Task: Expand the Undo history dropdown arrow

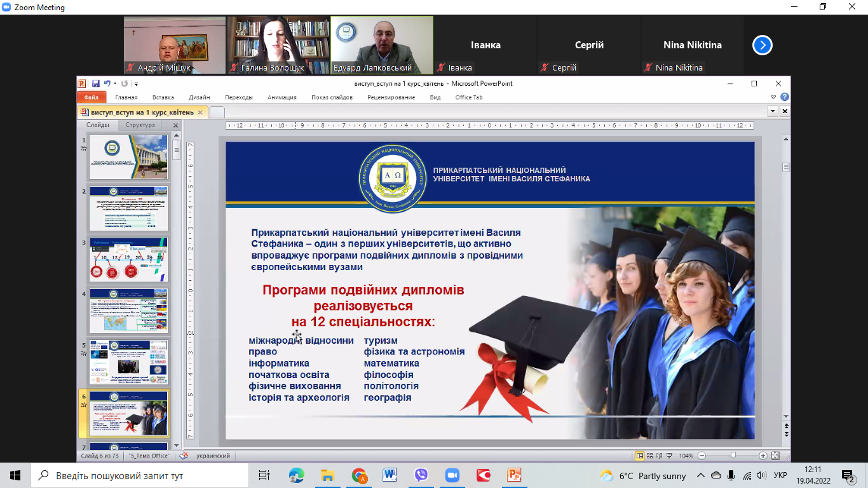Action: (114, 84)
